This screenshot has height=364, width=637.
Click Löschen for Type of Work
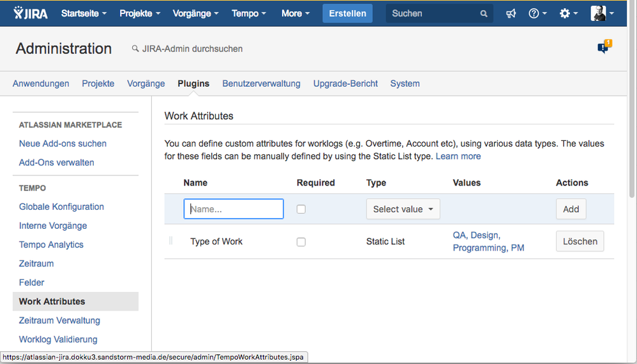580,242
